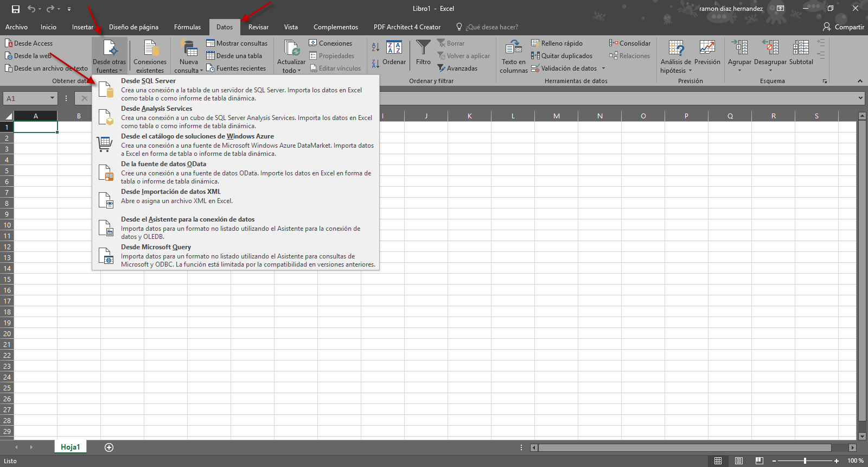Open Esquema dialog launcher
868x467 pixels.
tap(825, 81)
